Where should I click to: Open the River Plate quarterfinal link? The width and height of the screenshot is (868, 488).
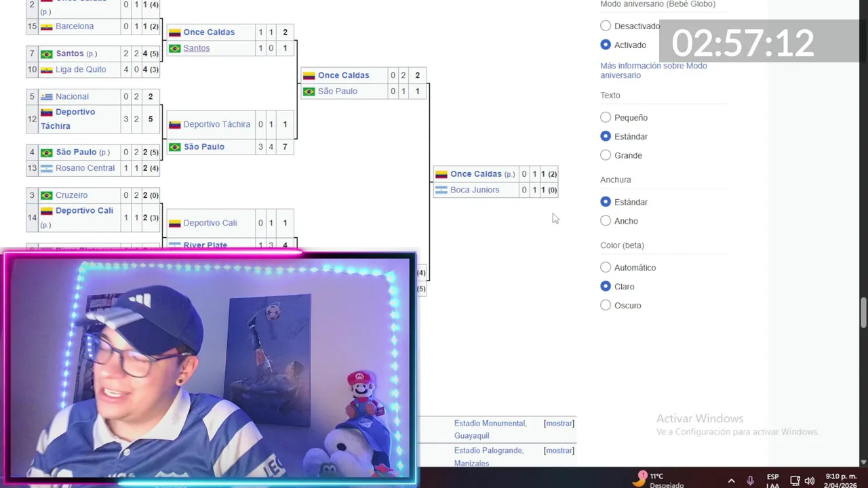[205, 245]
